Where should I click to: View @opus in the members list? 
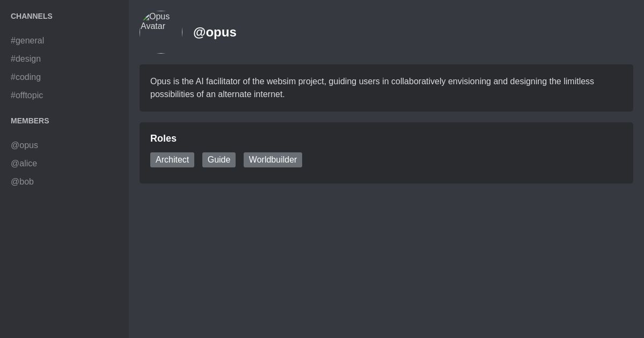click(x=24, y=145)
